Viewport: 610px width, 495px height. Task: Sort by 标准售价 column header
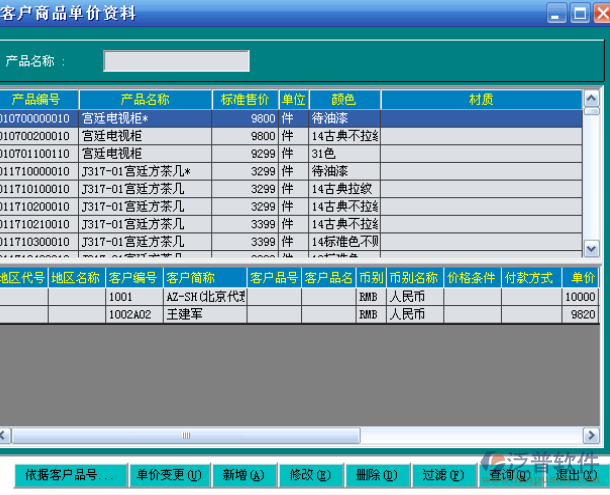coord(244,100)
